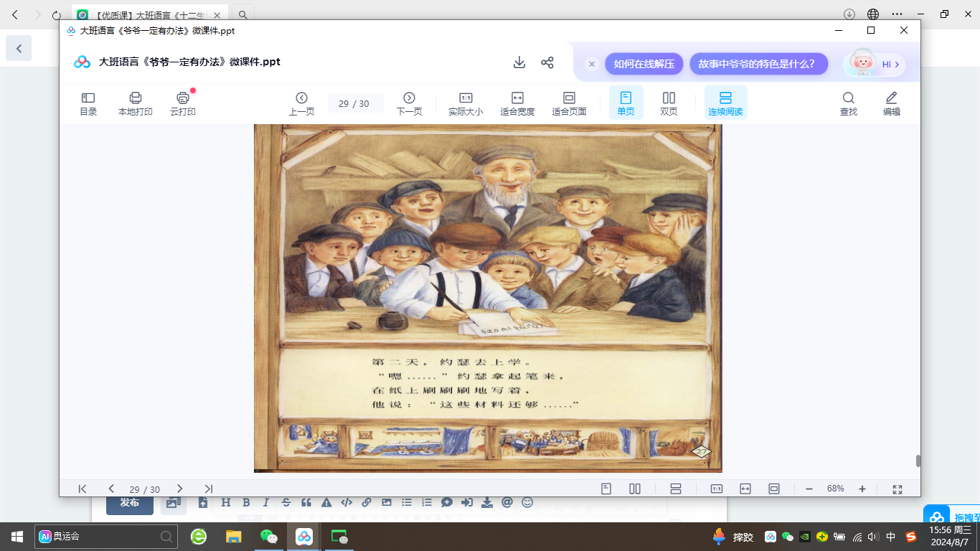980x551 pixels.
Task: Toggle 连续阅读 continuous reading mode
Action: tap(725, 103)
